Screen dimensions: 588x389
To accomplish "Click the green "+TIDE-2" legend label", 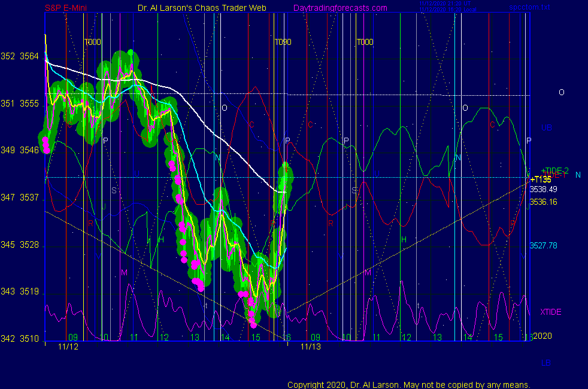I will pyautogui.click(x=554, y=171).
